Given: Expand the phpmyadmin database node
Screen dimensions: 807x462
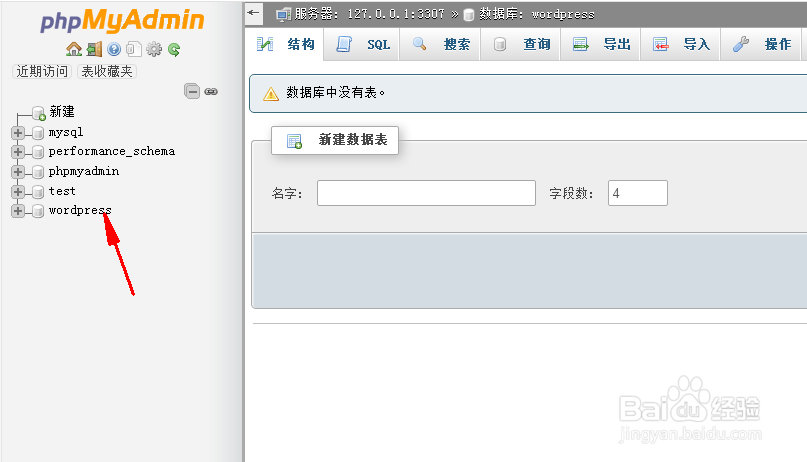Looking at the screenshot, I should click(x=17, y=171).
